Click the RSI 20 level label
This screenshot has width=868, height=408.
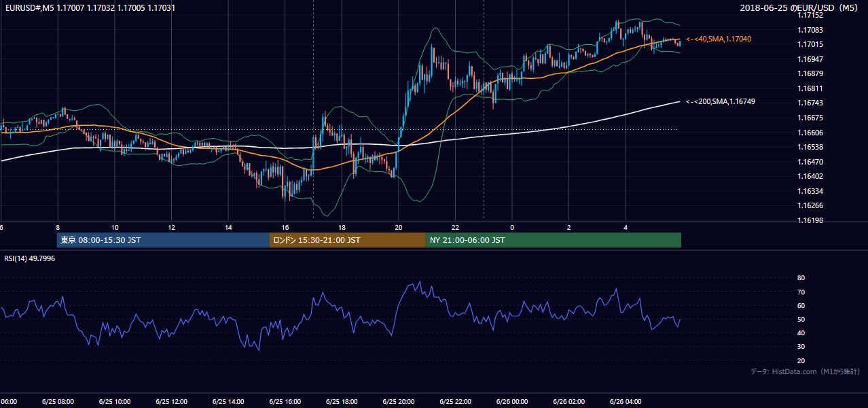coord(801,360)
